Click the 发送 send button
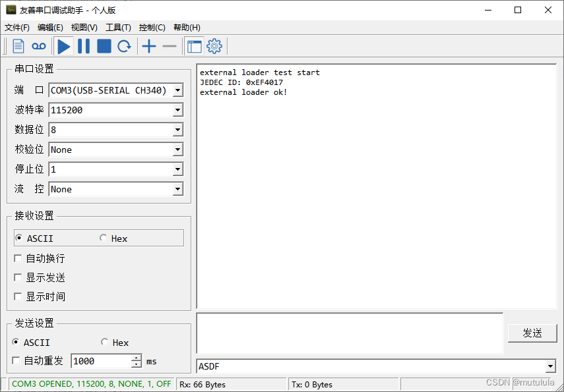 pyautogui.click(x=532, y=333)
